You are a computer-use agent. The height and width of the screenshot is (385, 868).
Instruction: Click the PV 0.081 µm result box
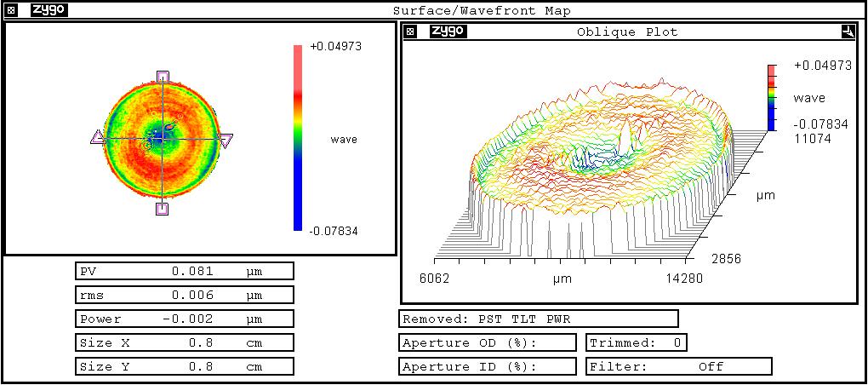pos(184,272)
